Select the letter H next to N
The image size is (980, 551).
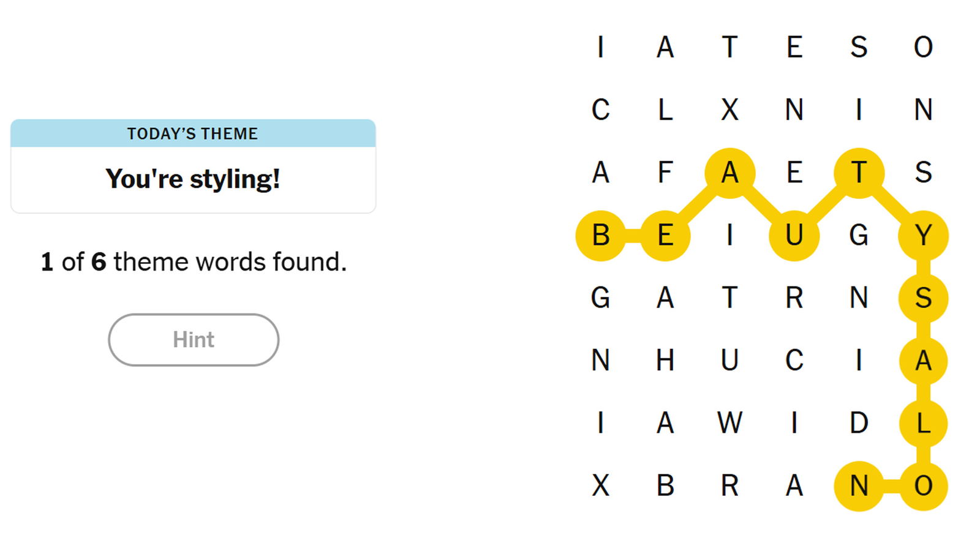(x=666, y=361)
